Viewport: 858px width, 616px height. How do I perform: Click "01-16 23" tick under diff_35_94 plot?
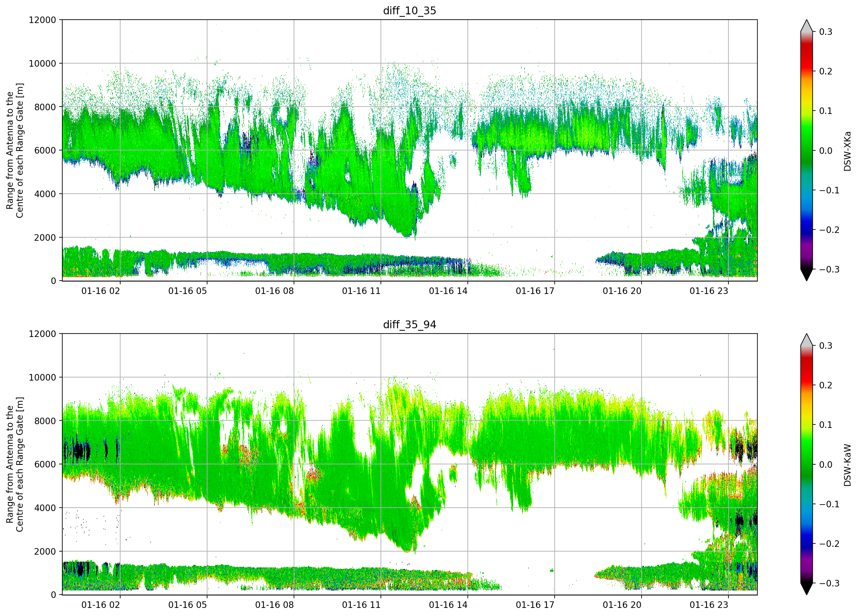[709, 605]
